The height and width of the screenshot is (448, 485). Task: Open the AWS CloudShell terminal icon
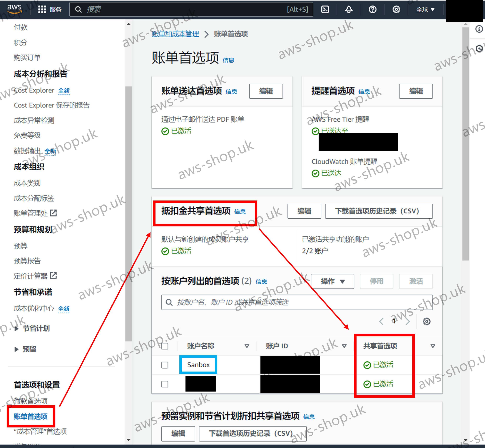click(325, 9)
